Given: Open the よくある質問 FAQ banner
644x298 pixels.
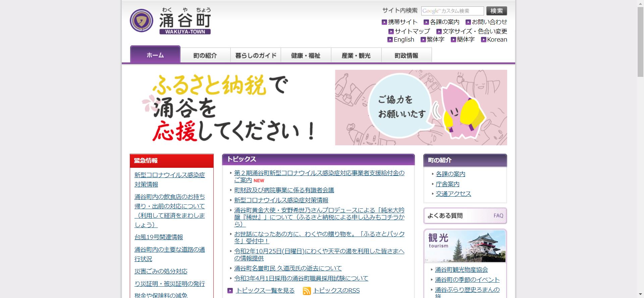Looking at the screenshot, I should 465,216.
